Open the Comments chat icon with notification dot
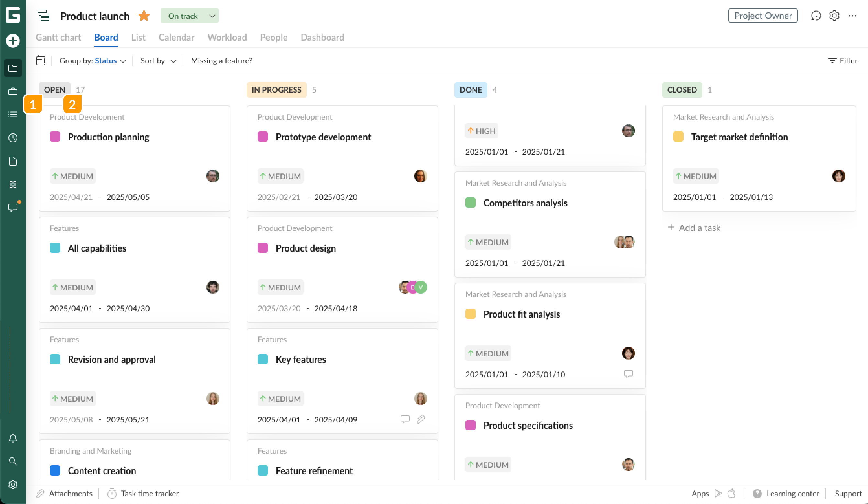 13,207
